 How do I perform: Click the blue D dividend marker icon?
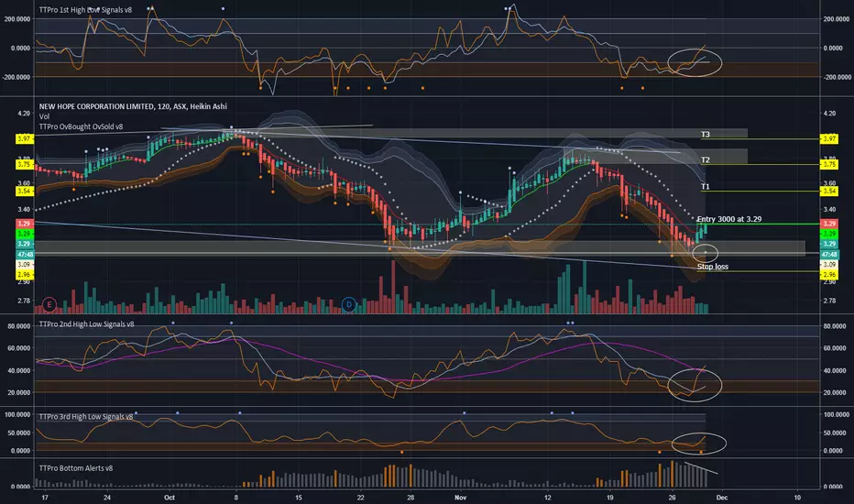click(348, 304)
